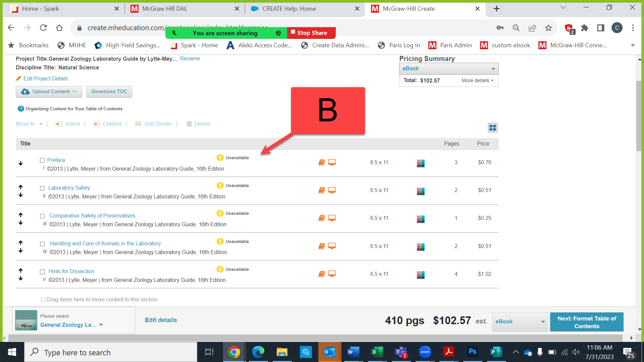The width and height of the screenshot is (644, 362).
Task: Open the eBook Pricing Summary dropdown
Action: (448, 69)
